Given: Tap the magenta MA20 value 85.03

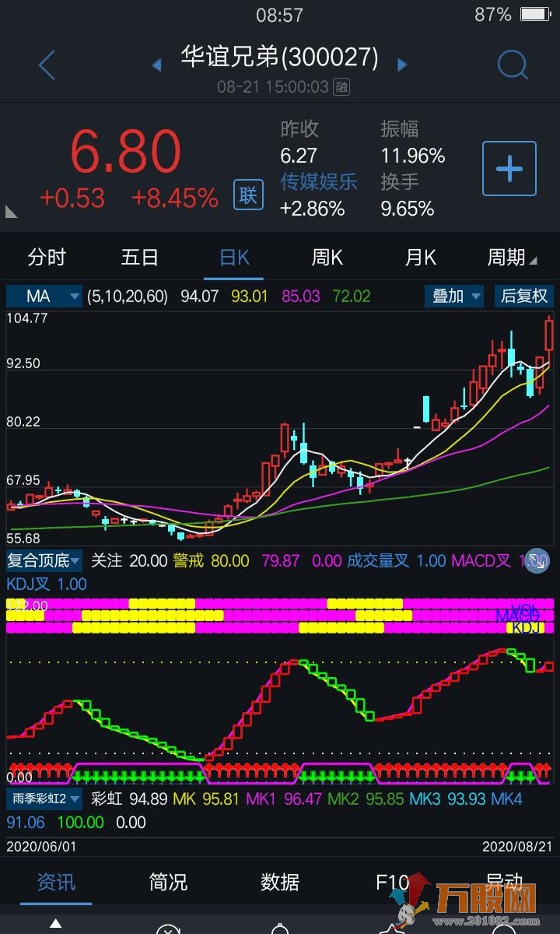Looking at the screenshot, I should click(301, 297).
